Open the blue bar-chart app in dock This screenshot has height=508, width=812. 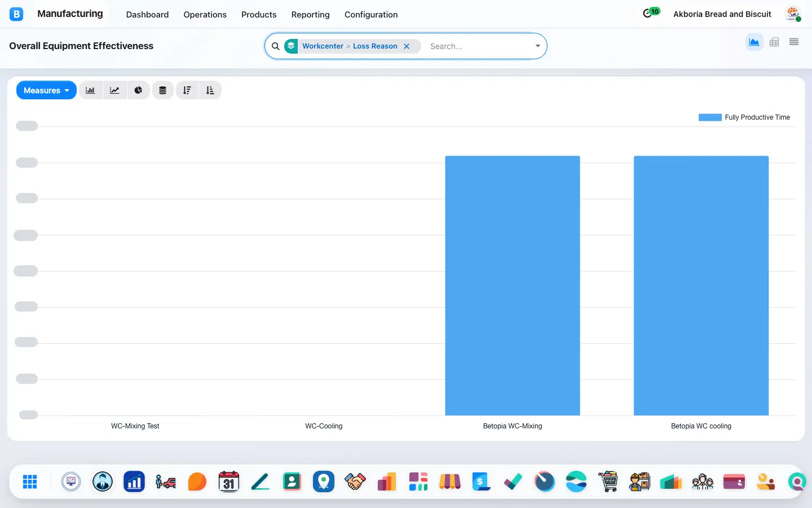[134, 481]
